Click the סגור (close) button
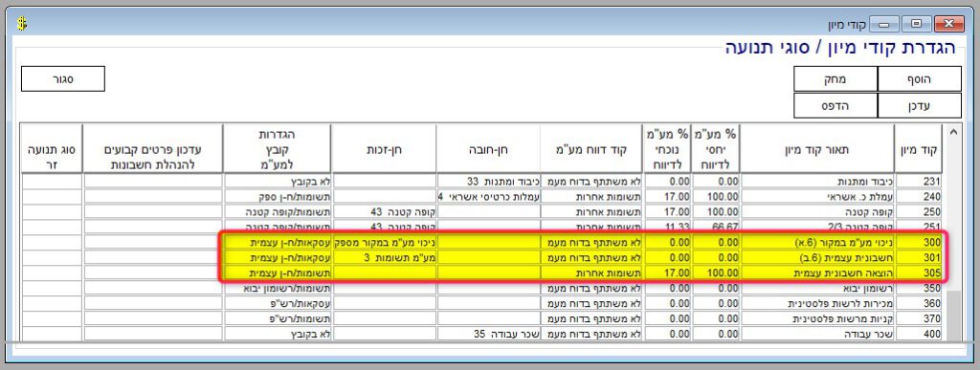The image size is (980, 370). 63,78
